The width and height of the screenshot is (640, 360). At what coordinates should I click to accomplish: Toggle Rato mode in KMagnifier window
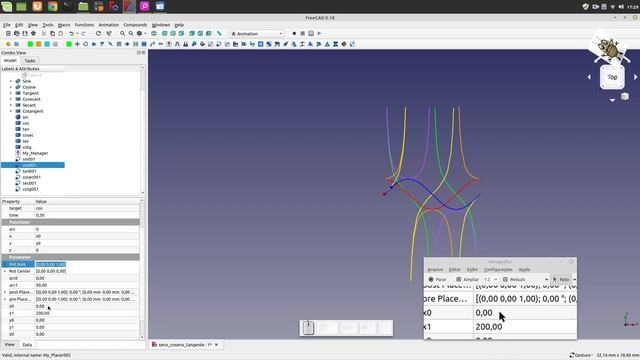tap(561, 280)
